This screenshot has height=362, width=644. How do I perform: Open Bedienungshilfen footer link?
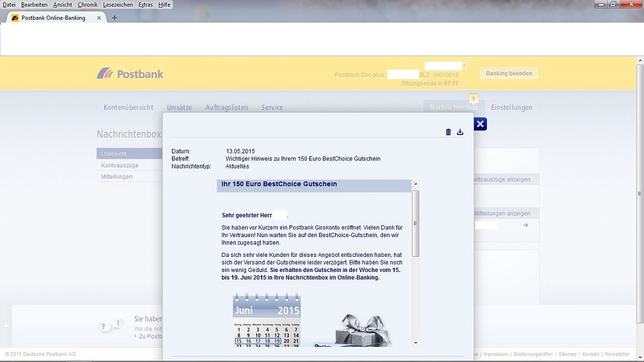pos(533,354)
